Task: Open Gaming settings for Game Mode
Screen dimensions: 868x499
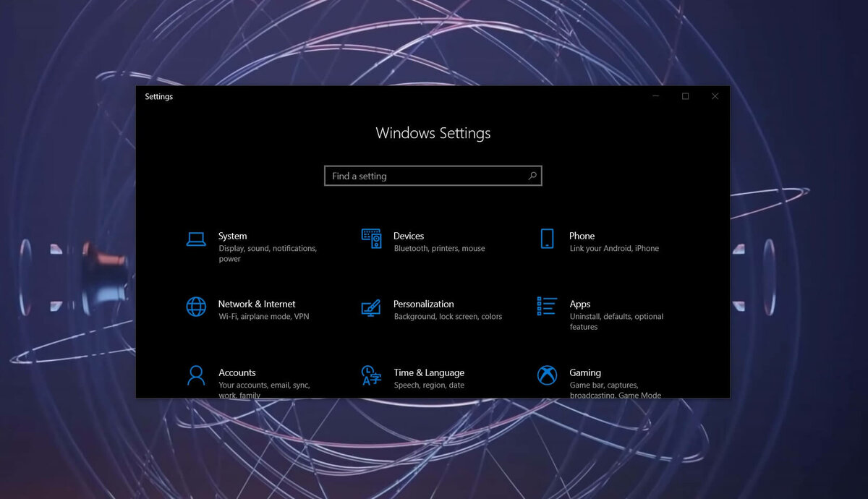Action: (x=584, y=372)
